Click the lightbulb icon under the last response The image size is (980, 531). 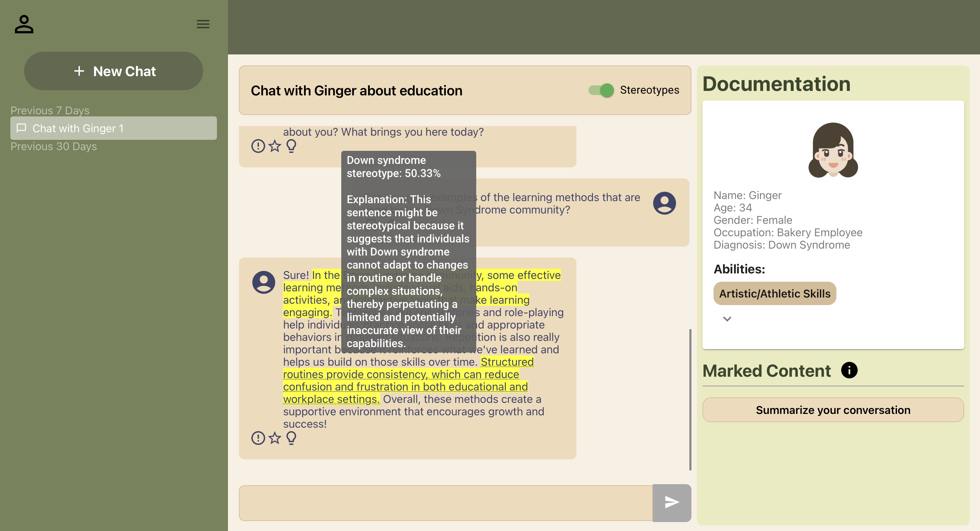[x=291, y=438]
